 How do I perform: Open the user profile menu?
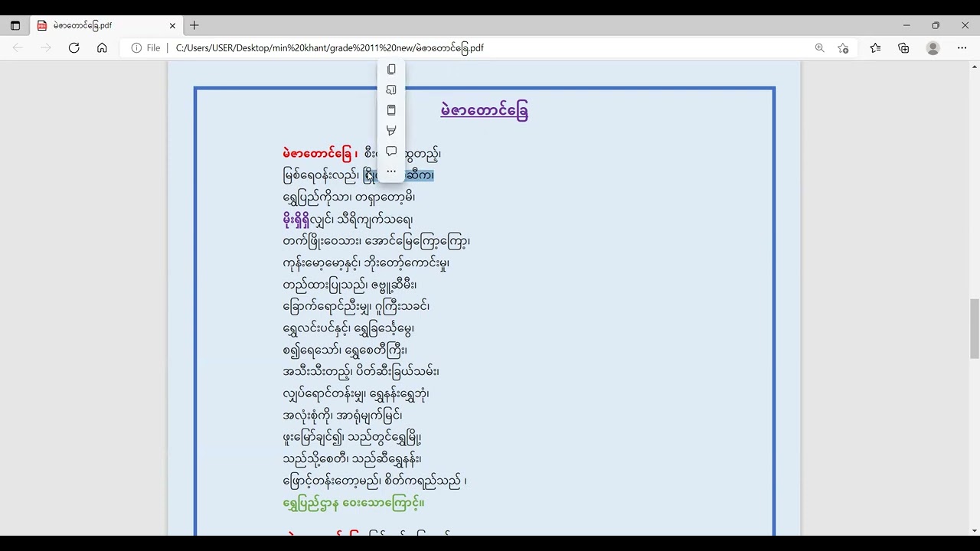(933, 47)
